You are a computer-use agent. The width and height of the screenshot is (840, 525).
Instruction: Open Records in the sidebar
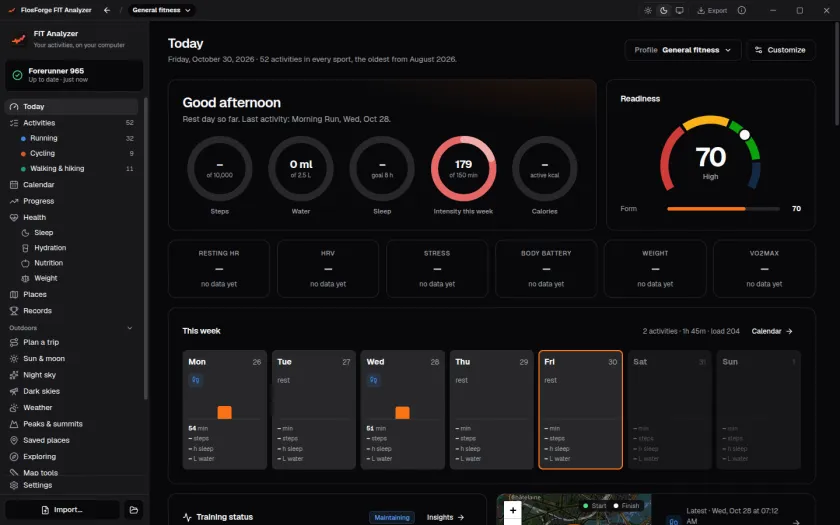[71, 311]
